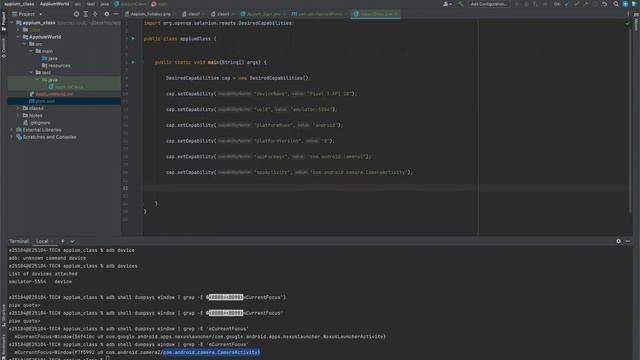Viewport: 640px width, 360px height.
Task: Collapse the appium_class root node
Action: click(x=12, y=23)
